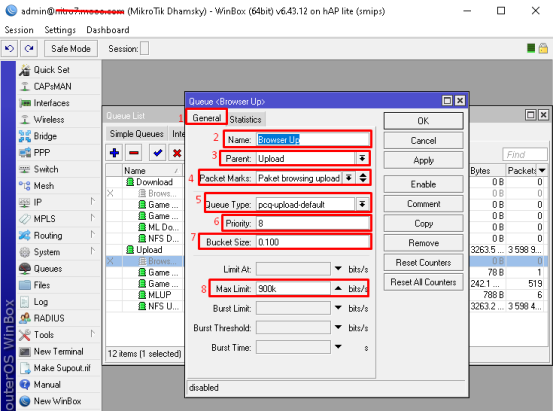Toggle Burst Limit field expand arrow
Viewport: 554px width, 412px height.
pyautogui.click(x=338, y=308)
